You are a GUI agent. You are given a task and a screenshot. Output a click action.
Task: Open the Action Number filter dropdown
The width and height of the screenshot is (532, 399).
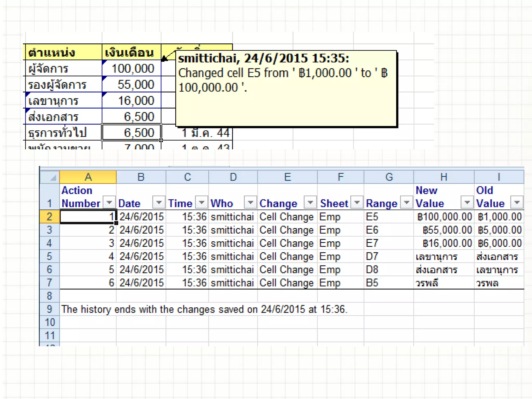[x=109, y=202]
